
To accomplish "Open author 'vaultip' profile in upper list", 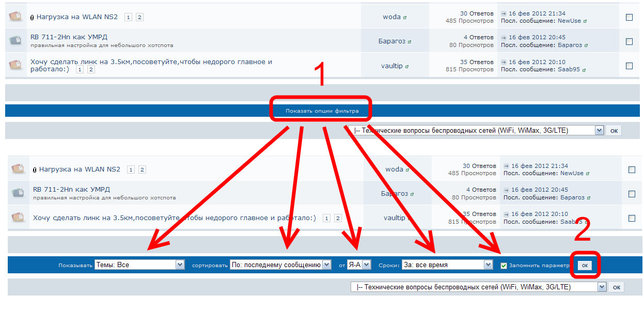I will coord(392,66).
